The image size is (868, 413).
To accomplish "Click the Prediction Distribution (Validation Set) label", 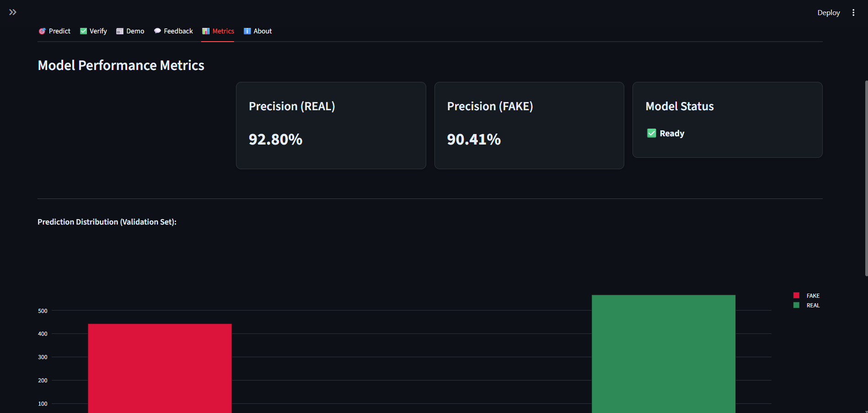I will [x=107, y=222].
